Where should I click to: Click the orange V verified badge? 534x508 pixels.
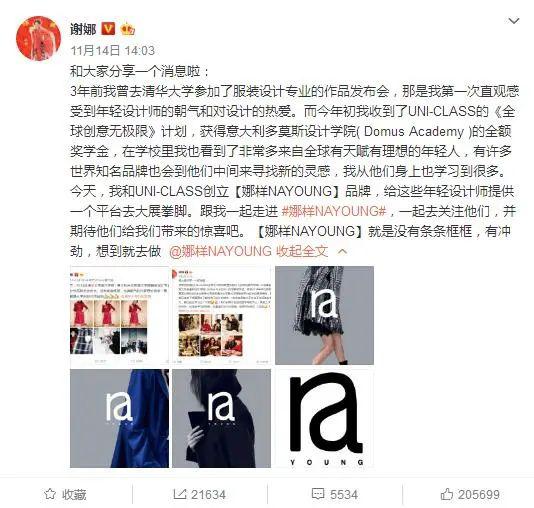point(108,29)
